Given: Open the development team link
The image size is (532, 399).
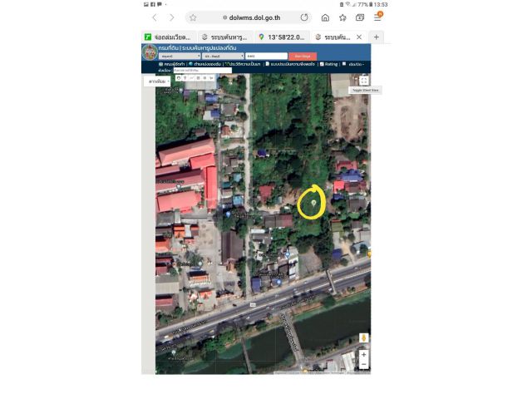Looking at the screenshot, I should click(172, 64).
